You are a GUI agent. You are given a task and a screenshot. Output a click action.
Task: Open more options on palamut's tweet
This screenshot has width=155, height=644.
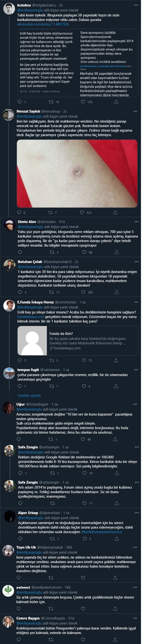pyautogui.click(x=135, y=587)
